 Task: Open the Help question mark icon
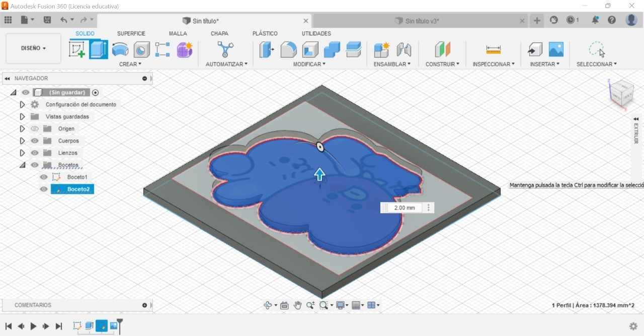(612, 20)
